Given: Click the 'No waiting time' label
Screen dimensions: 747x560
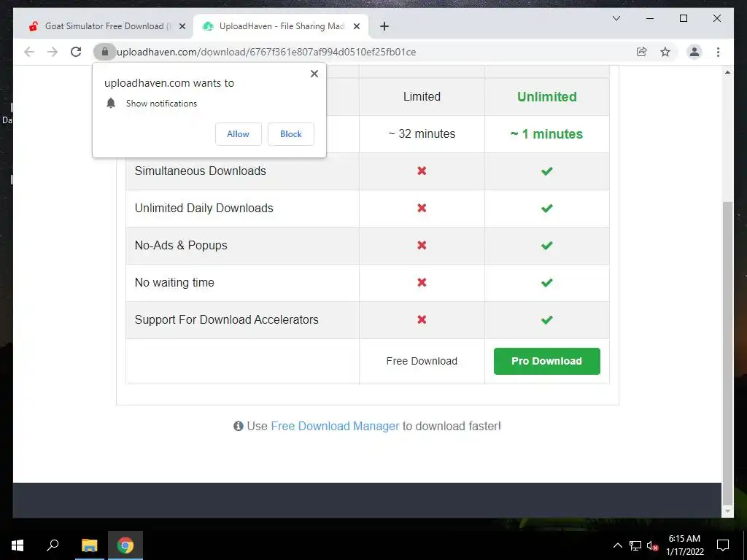Looking at the screenshot, I should 174,282.
